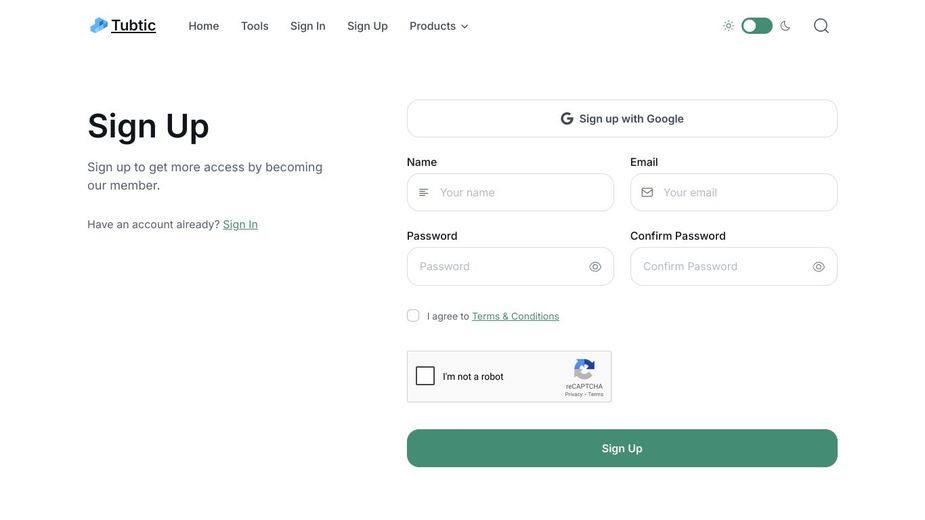The width and height of the screenshot is (925, 520).
Task: Click the envelope icon in Email field
Action: [x=647, y=192]
